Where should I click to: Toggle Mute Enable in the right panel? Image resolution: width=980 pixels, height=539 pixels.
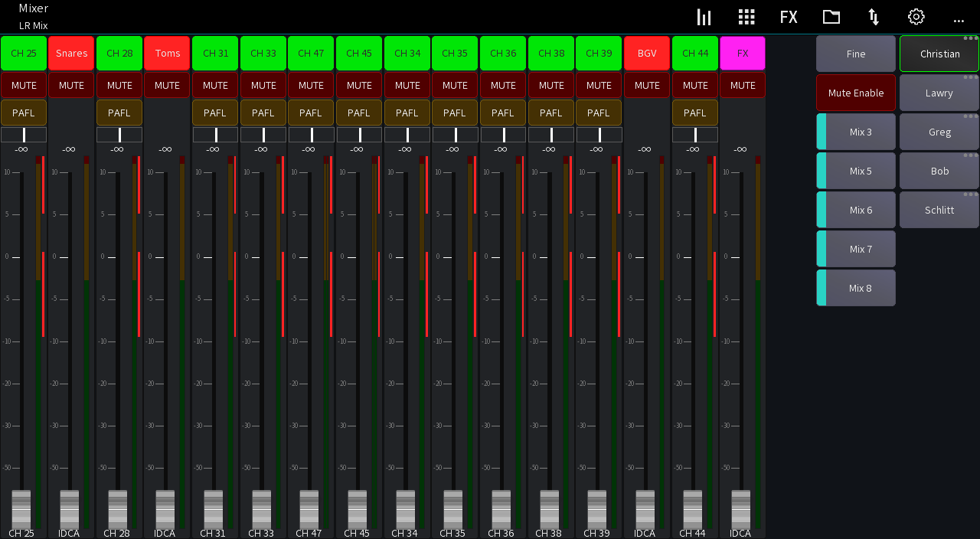click(855, 92)
